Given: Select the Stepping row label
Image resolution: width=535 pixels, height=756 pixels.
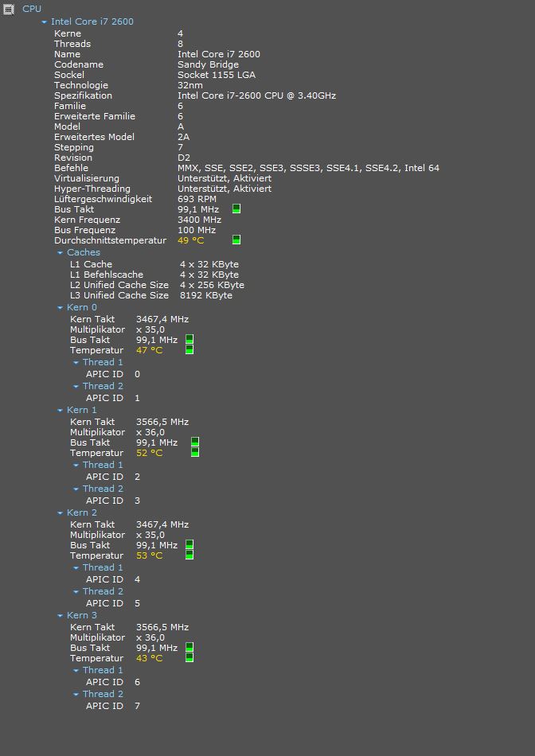Looking at the screenshot, I should pos(74,147).
